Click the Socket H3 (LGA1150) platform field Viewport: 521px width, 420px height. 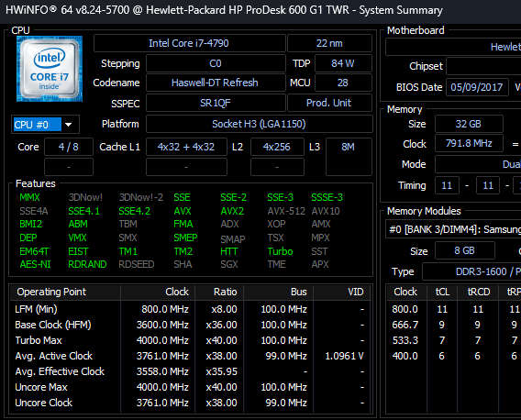tap(259, 124)
